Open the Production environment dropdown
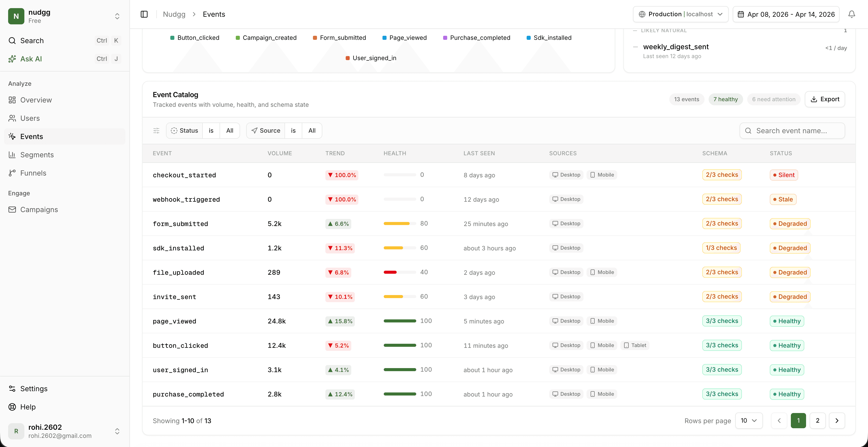The image size is (868, 447). 680,14
